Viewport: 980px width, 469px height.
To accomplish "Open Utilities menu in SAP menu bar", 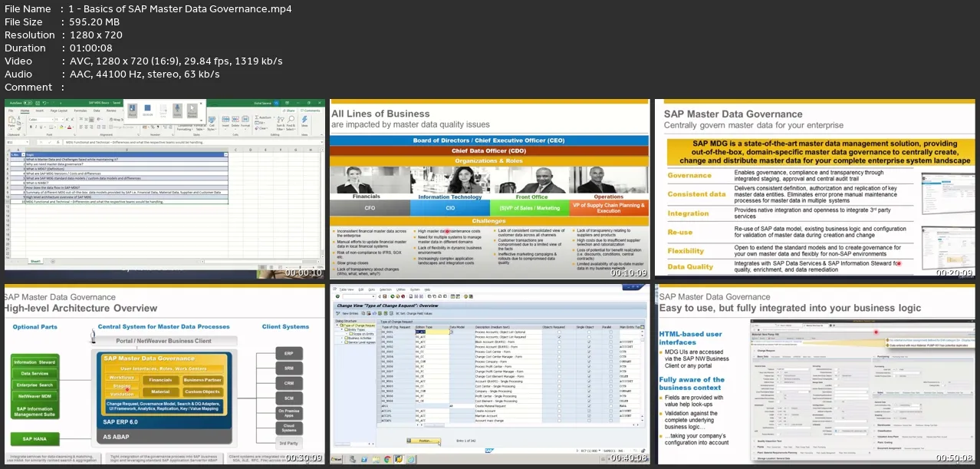I will [x=401, y=289].
